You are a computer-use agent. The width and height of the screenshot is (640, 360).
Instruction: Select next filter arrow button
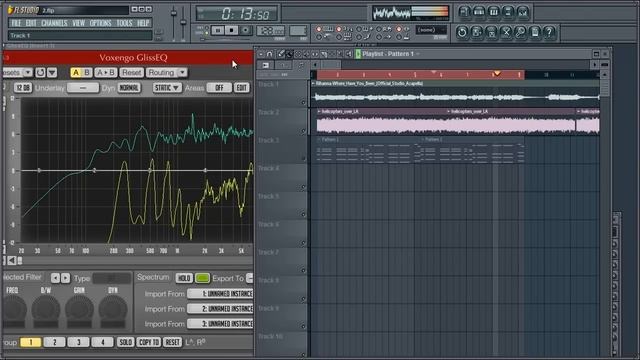[65, 278]
